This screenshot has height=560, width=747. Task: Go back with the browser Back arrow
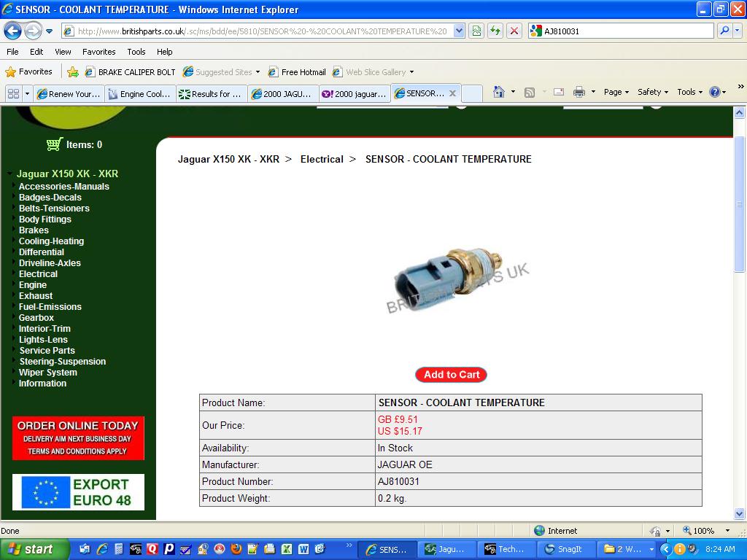pyautogui.click(x=13, y=31)
